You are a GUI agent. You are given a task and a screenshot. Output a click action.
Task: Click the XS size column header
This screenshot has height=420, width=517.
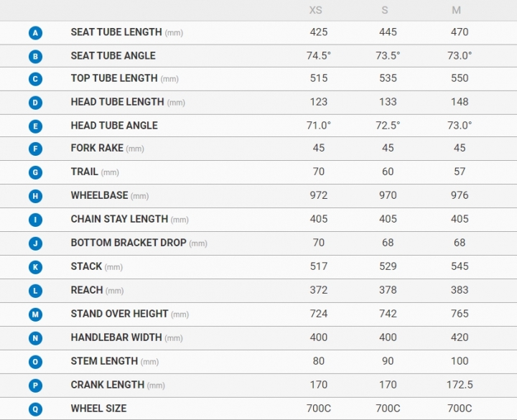[x=315, y=10]
